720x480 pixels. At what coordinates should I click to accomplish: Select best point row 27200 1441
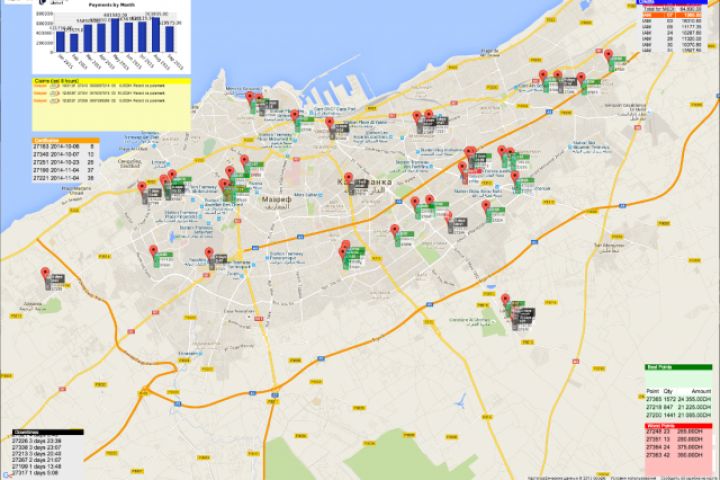[679, 415]
